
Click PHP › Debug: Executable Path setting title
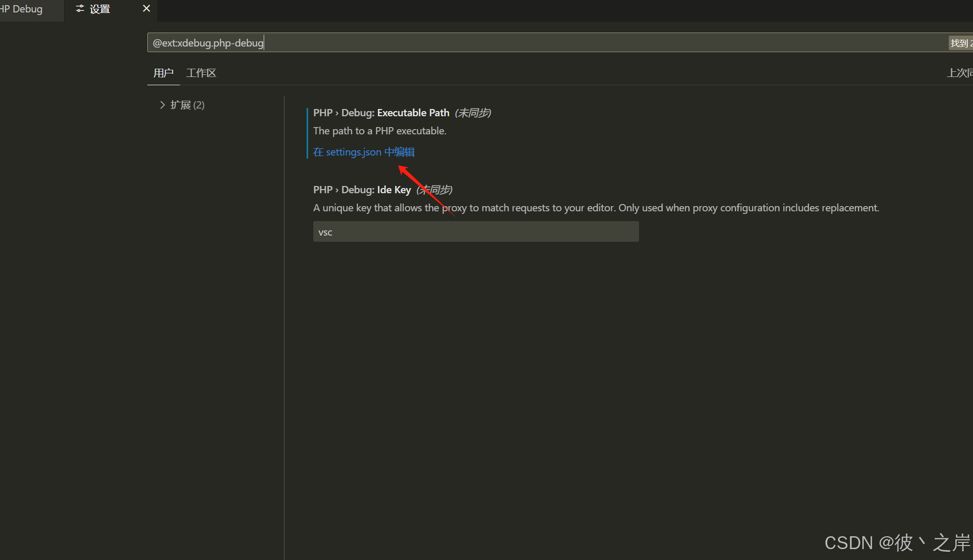pyautogui.click(x=381, y=113)
